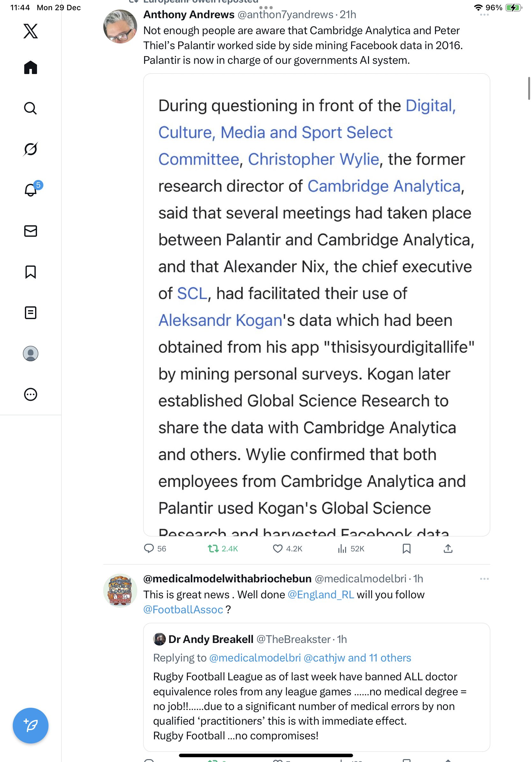View analytics for the 52K views post
This screenshot has width=532, height=762.
tap(342, 549)
